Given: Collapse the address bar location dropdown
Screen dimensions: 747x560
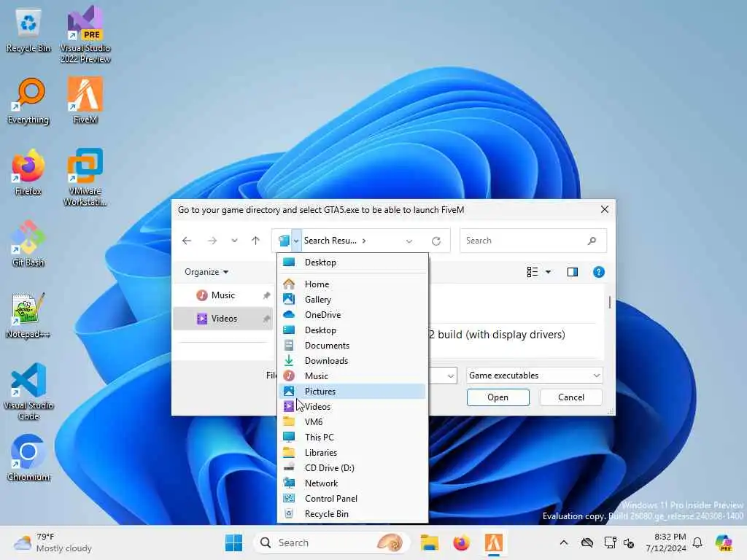Looking at the screenshot, I should (x=296, y=241).
